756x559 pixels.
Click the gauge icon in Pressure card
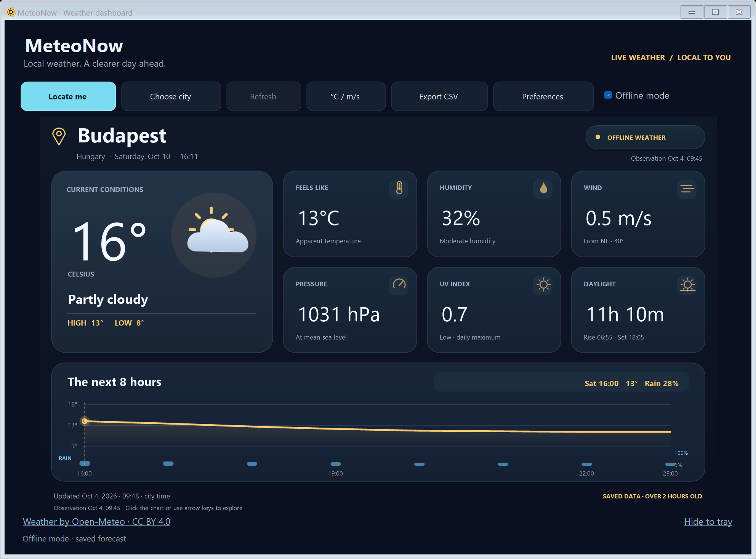[399, 284]
